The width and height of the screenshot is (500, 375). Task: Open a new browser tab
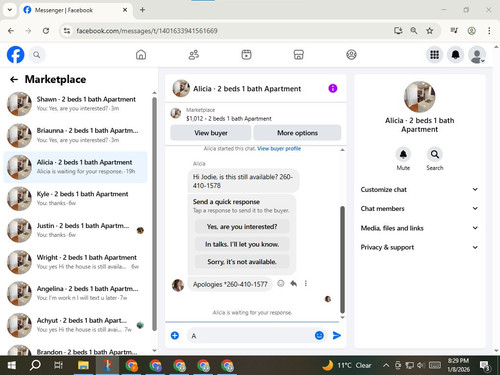[142, 10]
